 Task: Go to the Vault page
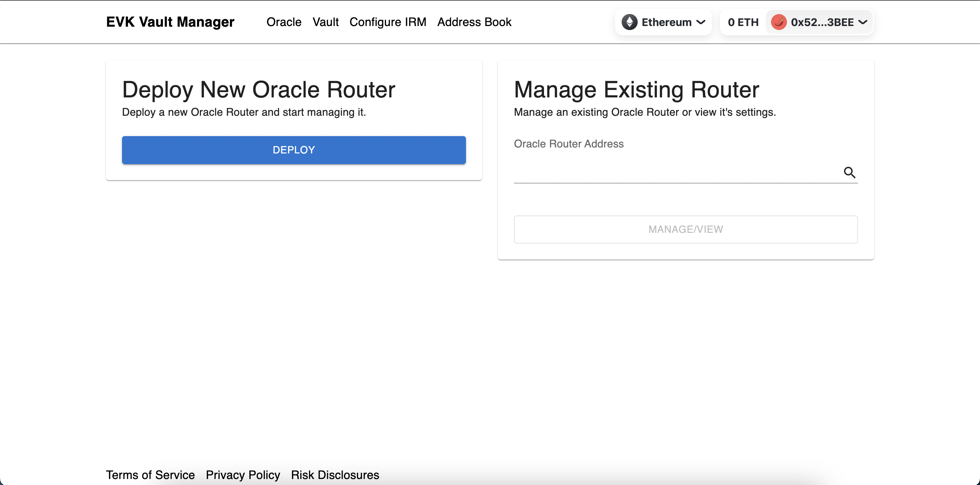pyautogui.click(x=326, y=22)
